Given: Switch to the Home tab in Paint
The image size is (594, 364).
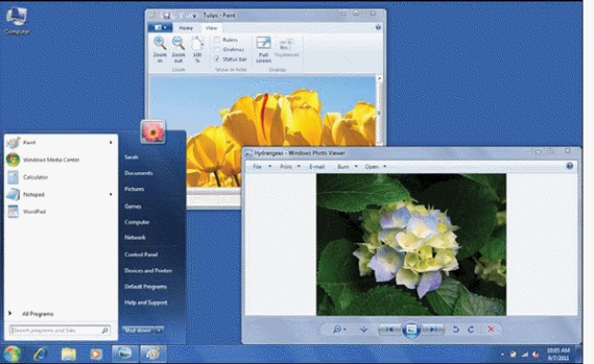Looking at the screenshot, I should pos(185,28).
